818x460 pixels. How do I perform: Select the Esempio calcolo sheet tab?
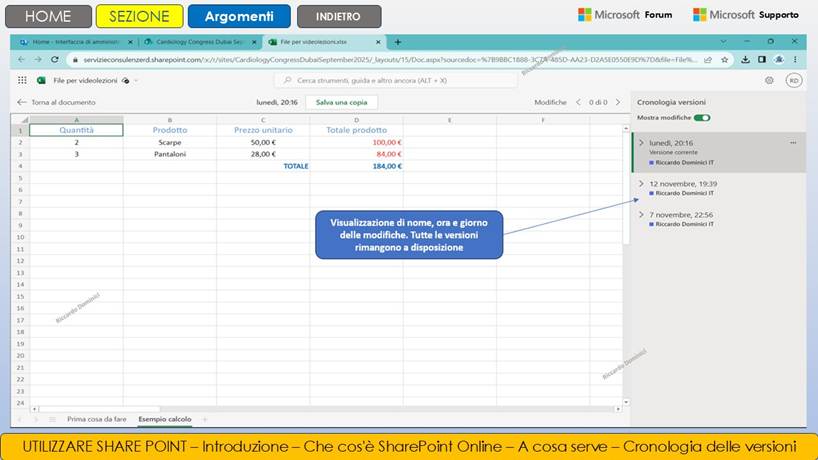[x=165, y=419]
